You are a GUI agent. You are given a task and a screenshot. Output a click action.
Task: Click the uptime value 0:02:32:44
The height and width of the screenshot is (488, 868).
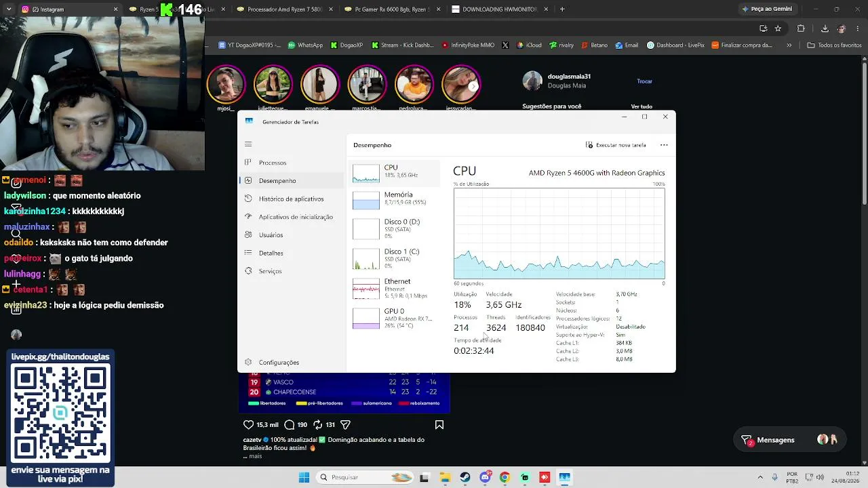tap(474, 350)
